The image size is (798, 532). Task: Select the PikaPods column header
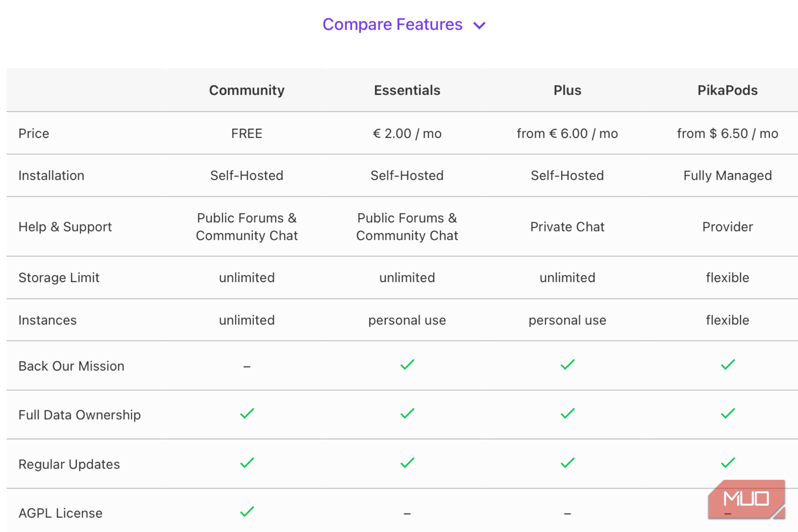[727, 90]
